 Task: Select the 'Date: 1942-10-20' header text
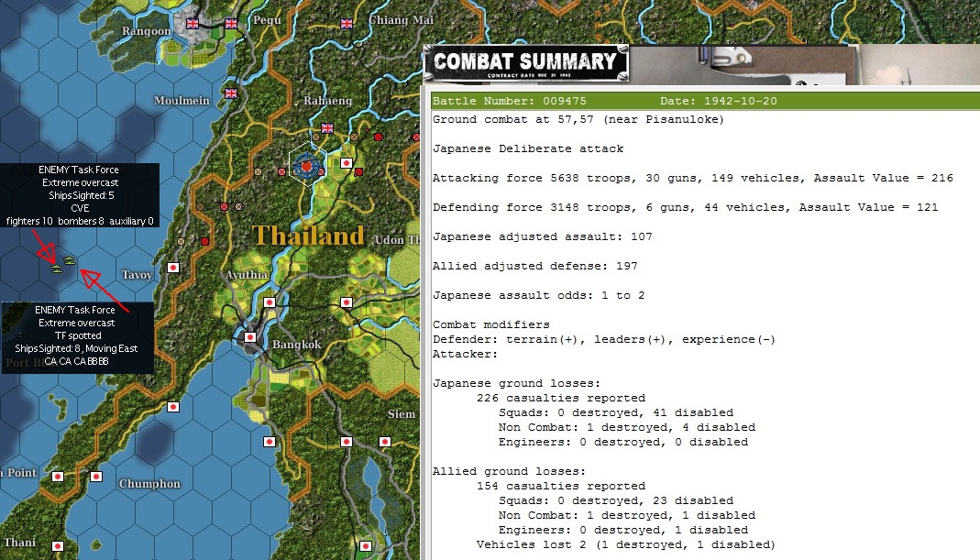point(718,101)
